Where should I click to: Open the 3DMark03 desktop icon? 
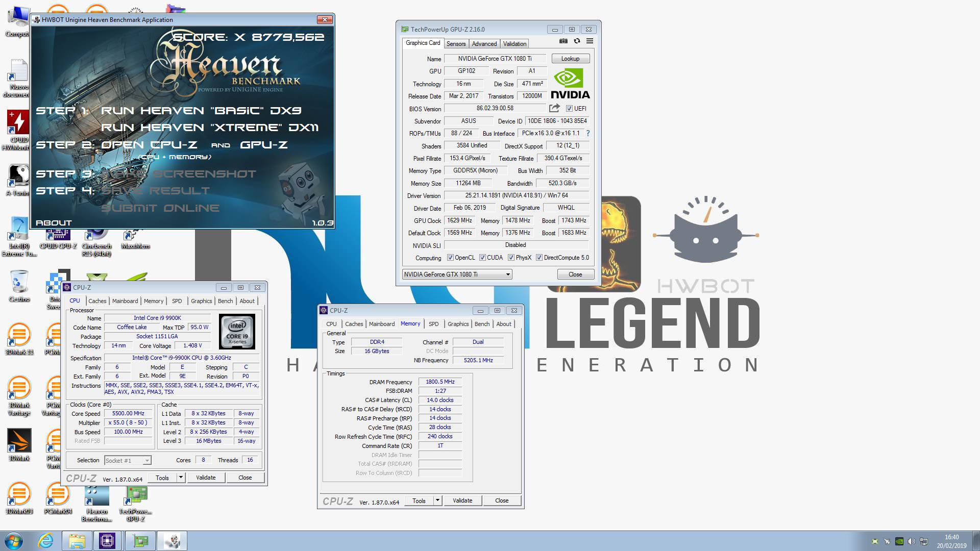pos(19,498)
